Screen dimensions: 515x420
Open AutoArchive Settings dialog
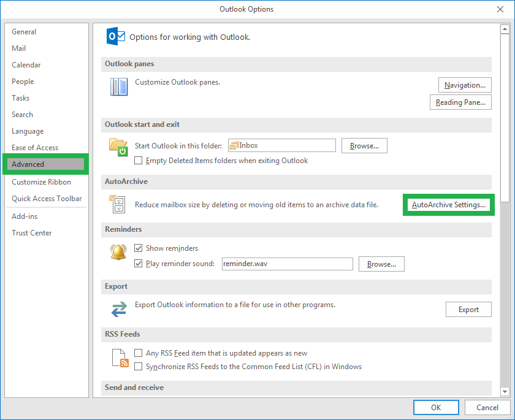click(x=449, y=205)
